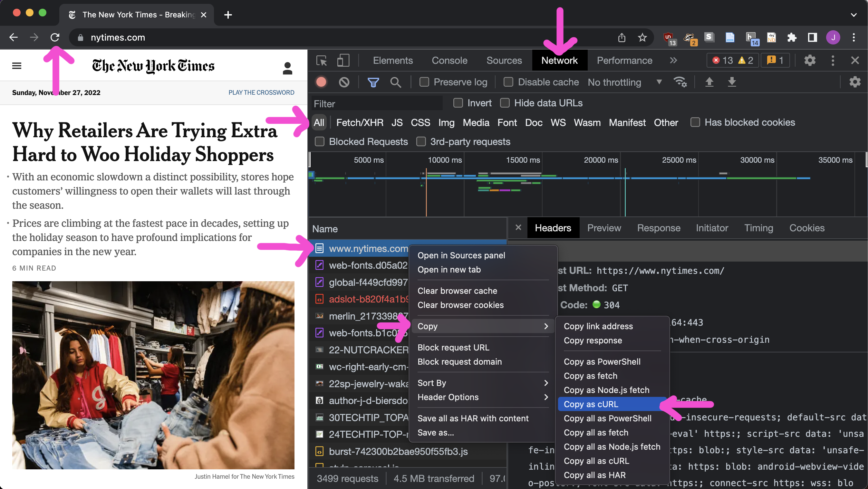Screen dimensions: 868x489
Task: Open network search with magnifier icon
Action: coord(396,82)
